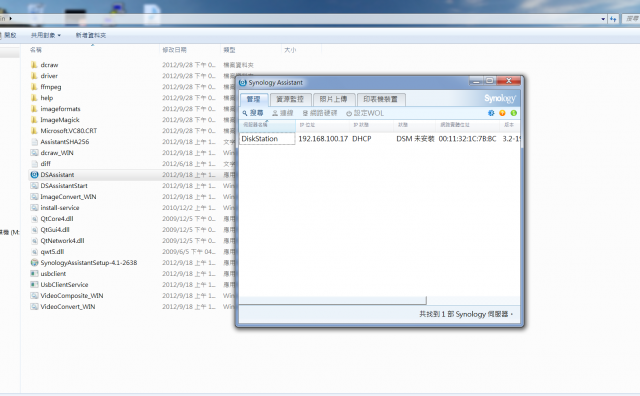640x396 pixels.
Task: Sort Explorer files by 修改日期 column
Action: (x=190, y=50)
